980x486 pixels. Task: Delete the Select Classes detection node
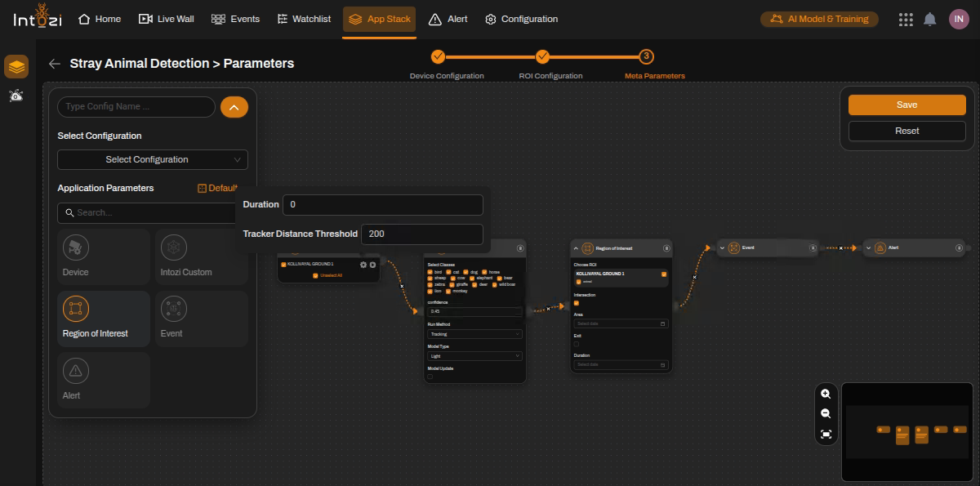tap(520, 248)
